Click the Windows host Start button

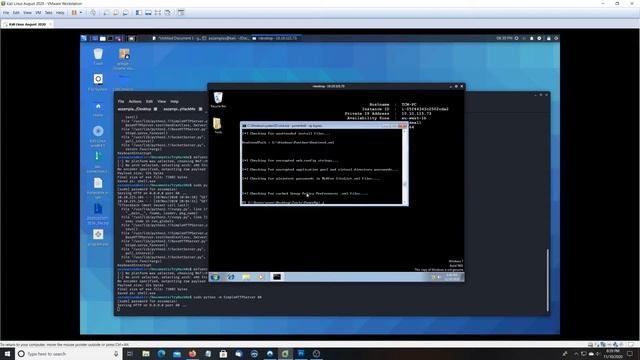tap(7, 353)
